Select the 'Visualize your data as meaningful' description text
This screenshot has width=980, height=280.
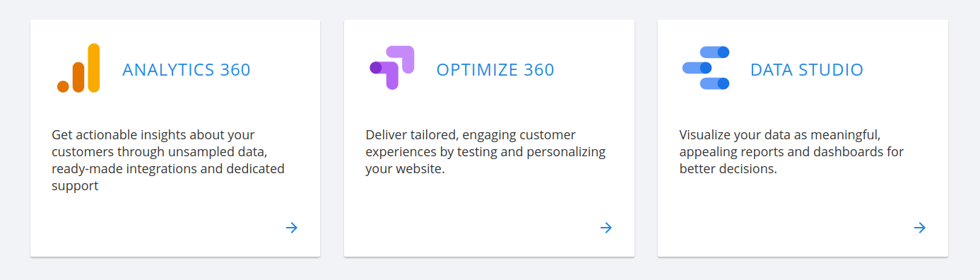click(792, 152)
